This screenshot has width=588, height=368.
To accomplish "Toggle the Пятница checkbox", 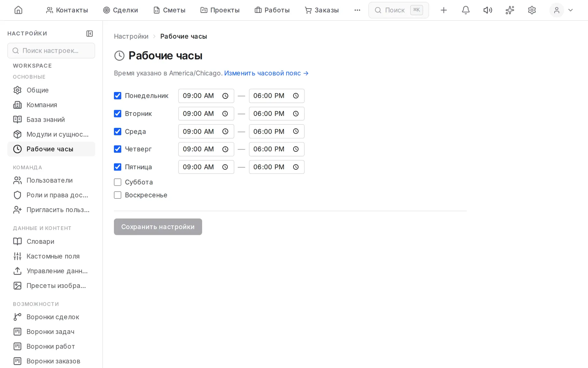I will [118, 167].
